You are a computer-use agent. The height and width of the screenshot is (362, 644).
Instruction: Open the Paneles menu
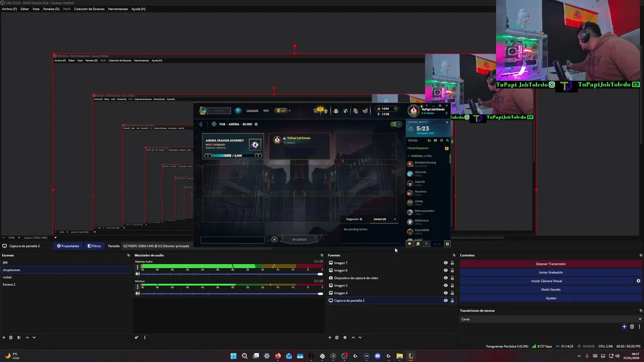(51, 9)
